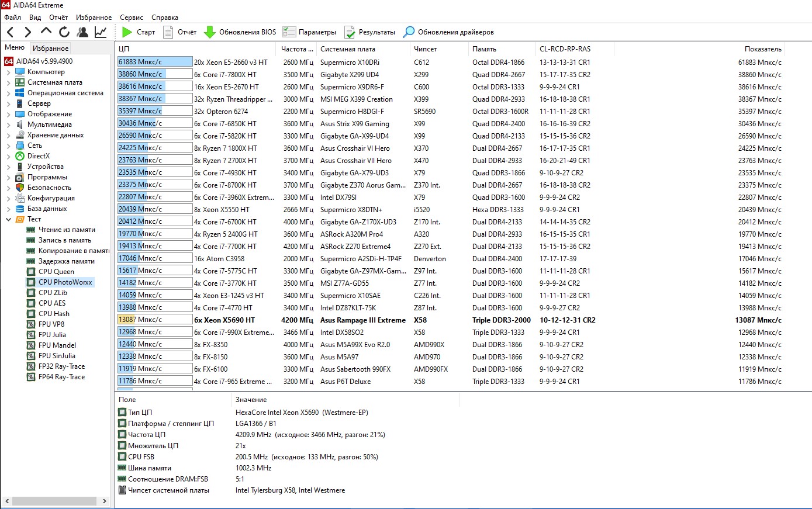Go up one level with the Up arrow
Viewport: 812px width, 509px height.
pyautogui.click(x=46, y=32)
